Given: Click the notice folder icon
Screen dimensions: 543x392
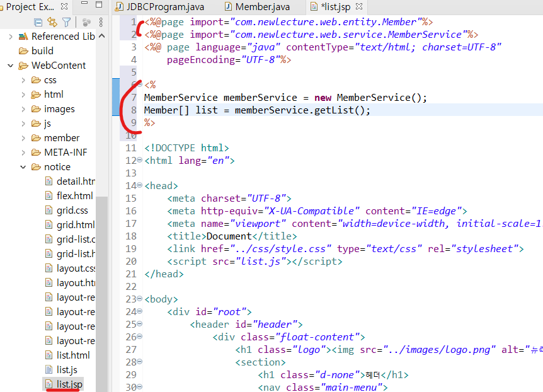Looking at the screenshot, I should [36, 167].
